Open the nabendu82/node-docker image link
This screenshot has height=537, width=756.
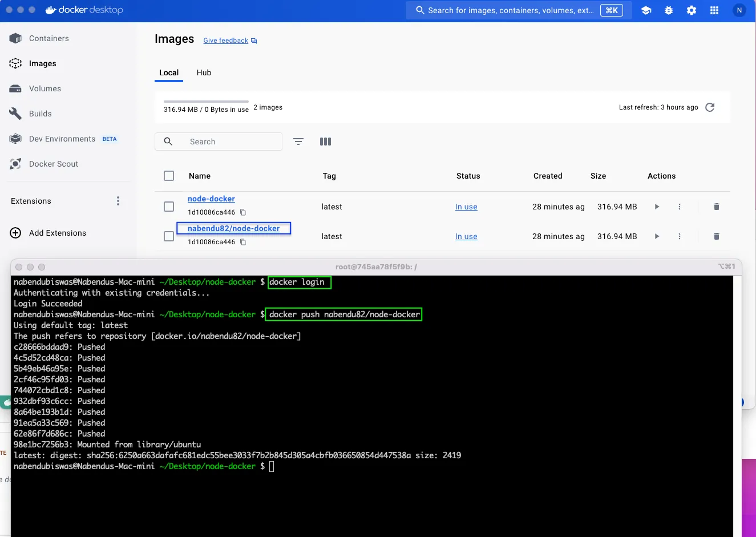[x=233, y=228]
